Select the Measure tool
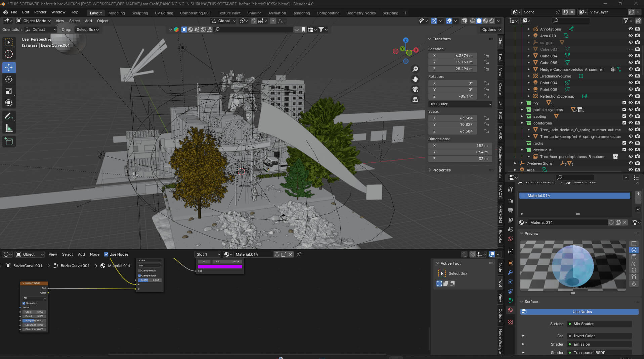Screen dimensions: 644x359 tap(9, 128)
